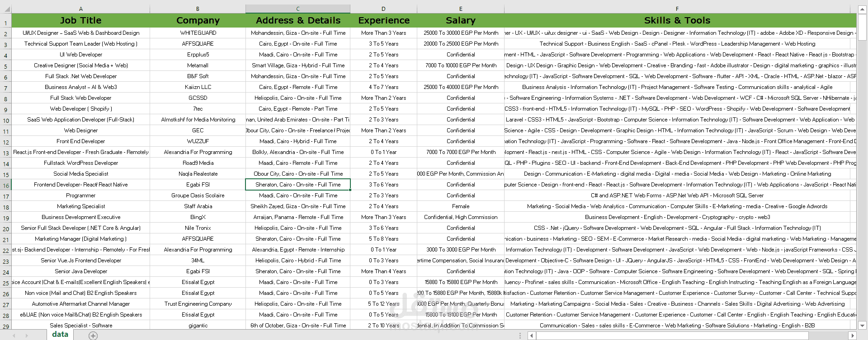The image size is (868, 340).
Task: Select the Erpplus5 company cell
Action: tap(198, 55)
